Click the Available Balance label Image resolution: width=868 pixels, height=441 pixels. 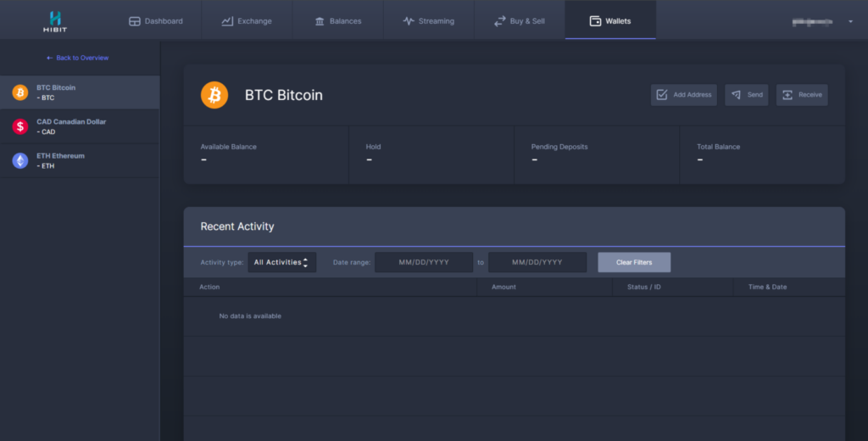(x=229, y=147)
